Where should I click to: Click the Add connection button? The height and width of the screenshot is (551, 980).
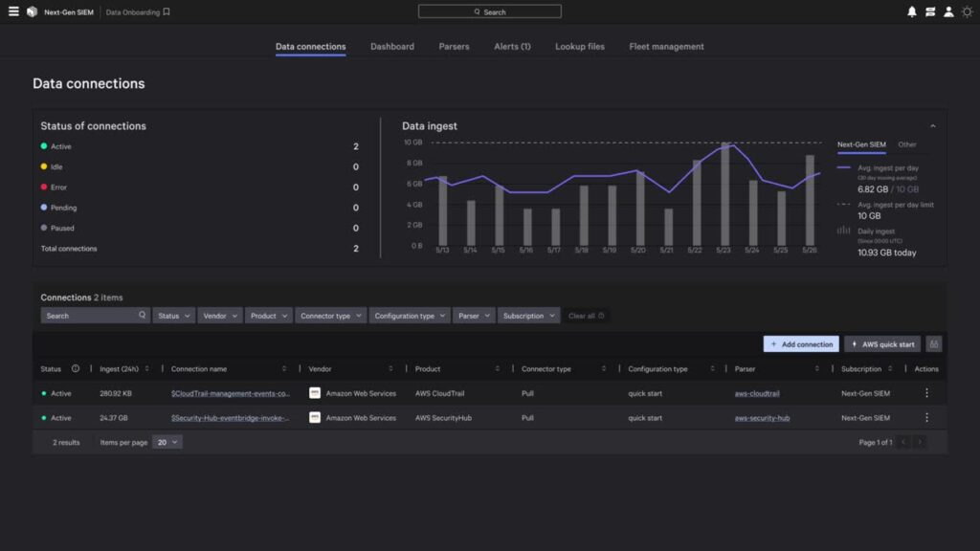point(801,343)
